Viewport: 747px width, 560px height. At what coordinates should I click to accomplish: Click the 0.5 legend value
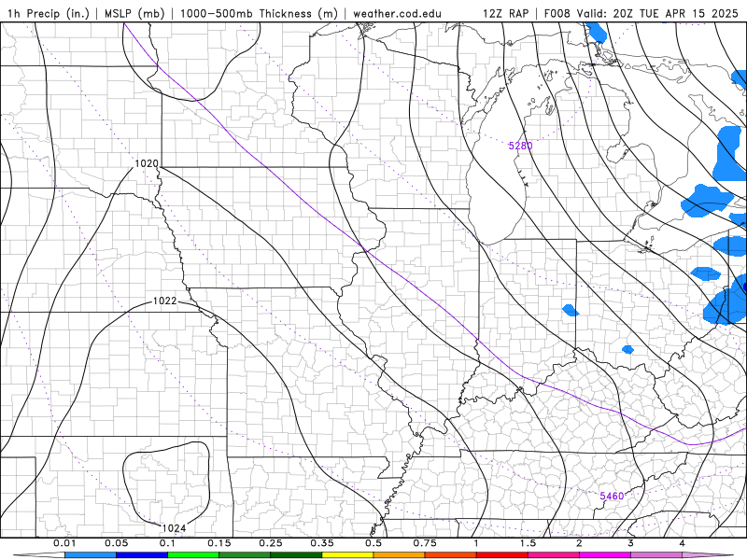(x=373, y=543)
